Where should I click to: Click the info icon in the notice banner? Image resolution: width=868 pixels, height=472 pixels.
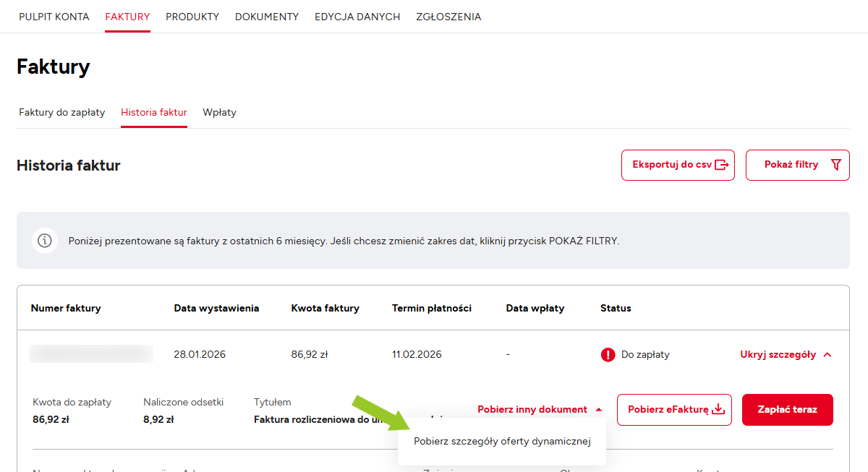point(45,241)
